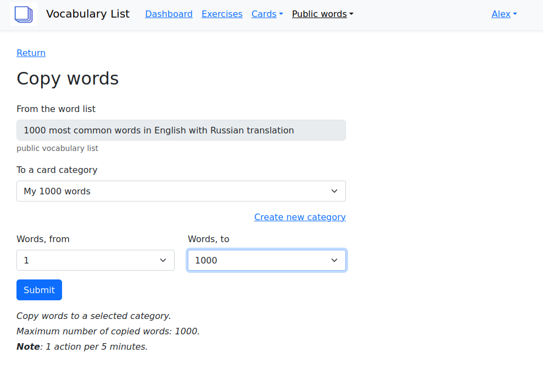
Task: Expand the Cards navigation dropdown
Action: (x=267, y=14)
